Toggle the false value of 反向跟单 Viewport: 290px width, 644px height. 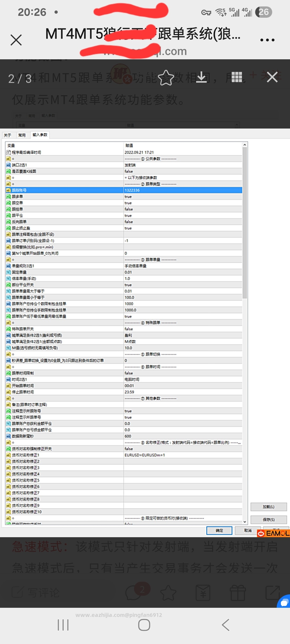point(183,222)
